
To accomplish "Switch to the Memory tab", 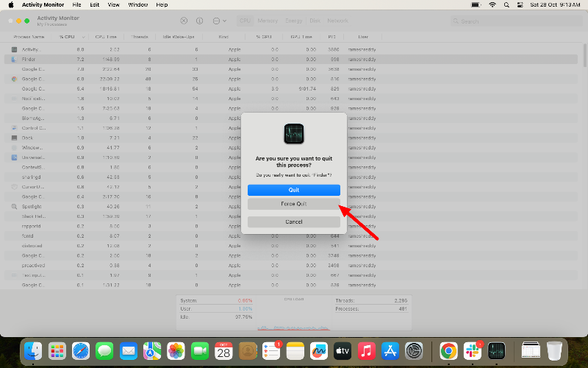I will [x=268, y=21].
